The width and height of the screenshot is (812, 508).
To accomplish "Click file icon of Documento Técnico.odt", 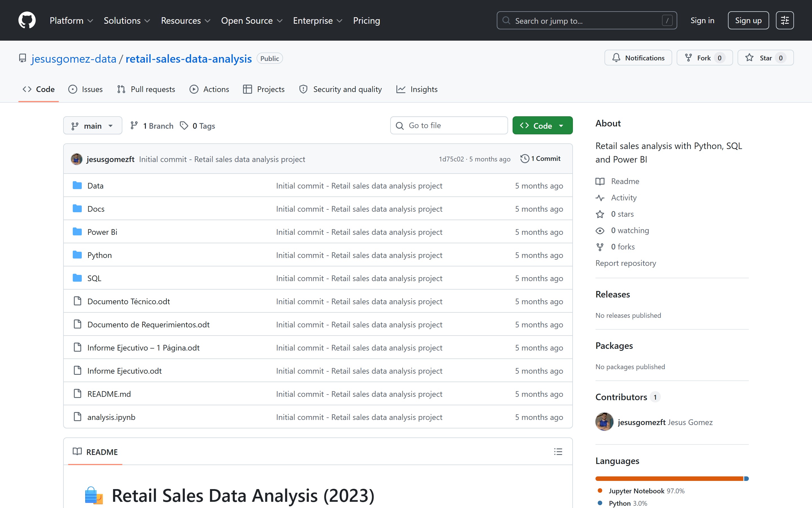I will pos(78,301).
